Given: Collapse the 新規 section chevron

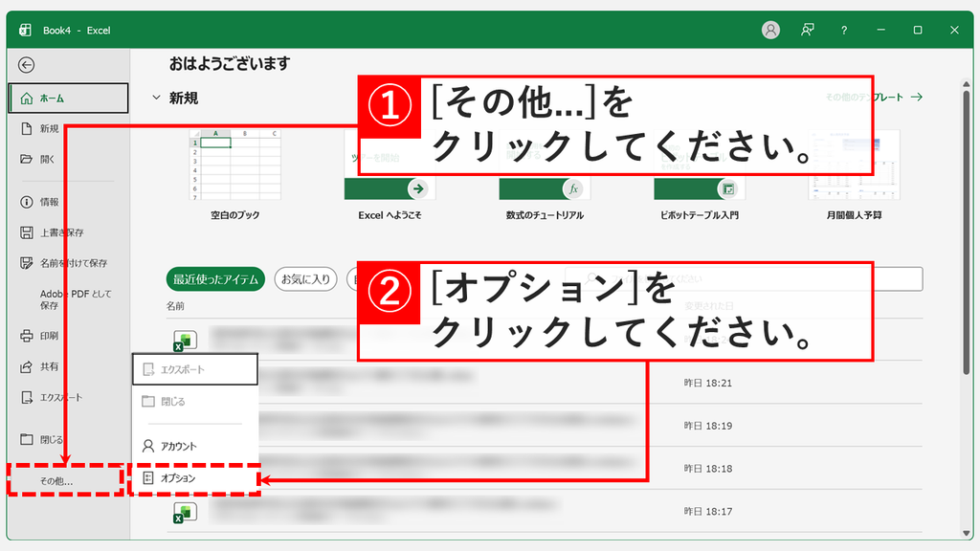Looking at the screenshot, I should 156,98.
